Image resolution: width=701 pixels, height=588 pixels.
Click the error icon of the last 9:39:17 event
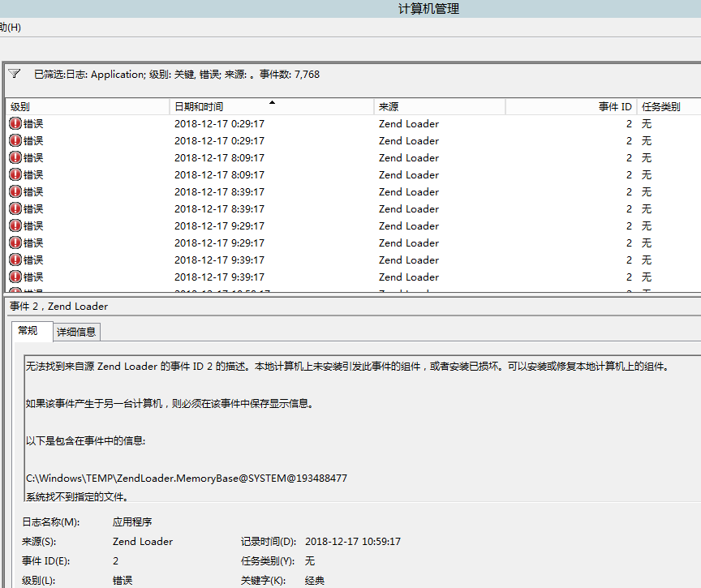[x=15, y=277]
